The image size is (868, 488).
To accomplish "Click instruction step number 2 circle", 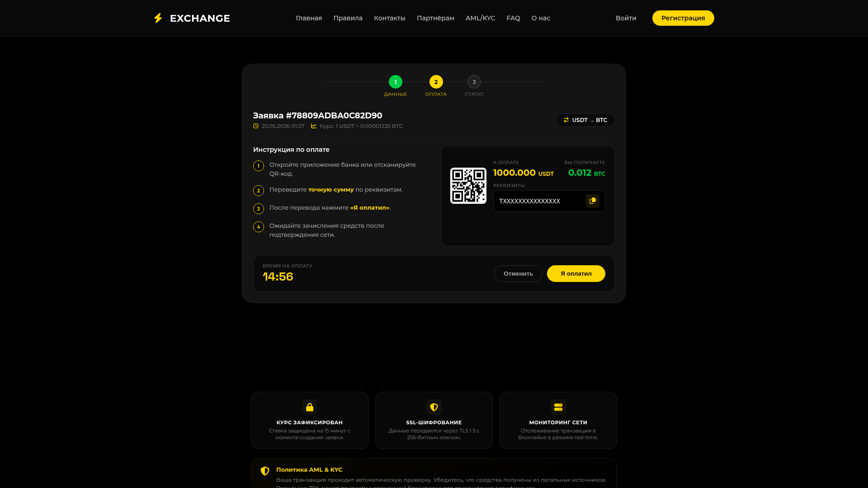I will pyautogui.click(x=259, y=191).
